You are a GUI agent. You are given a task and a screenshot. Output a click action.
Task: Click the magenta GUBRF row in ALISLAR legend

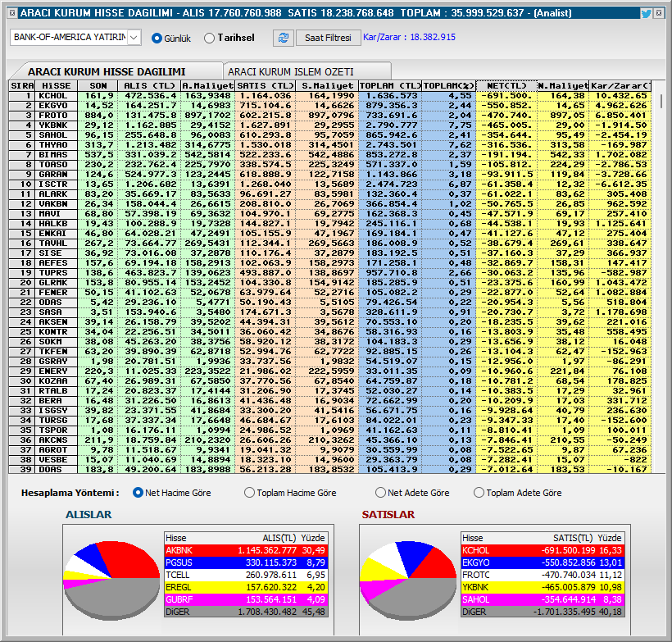coord(246,599)
